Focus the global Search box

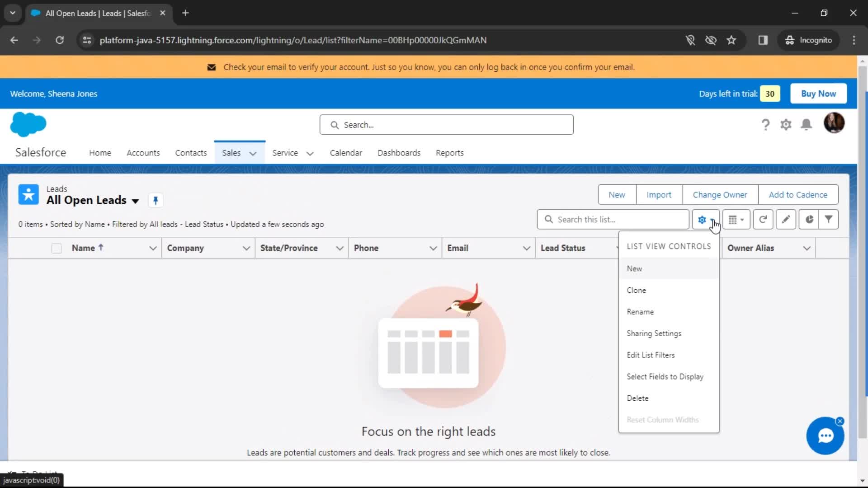point(446,125)
